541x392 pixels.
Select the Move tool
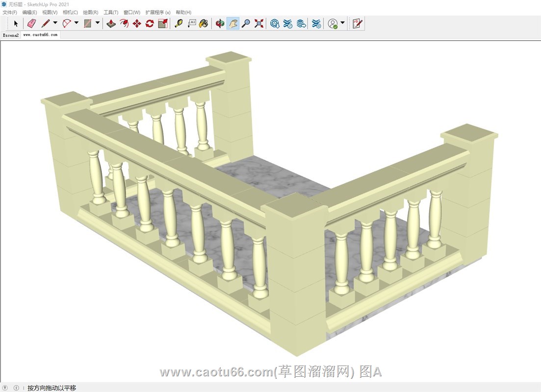pos(137,24)
